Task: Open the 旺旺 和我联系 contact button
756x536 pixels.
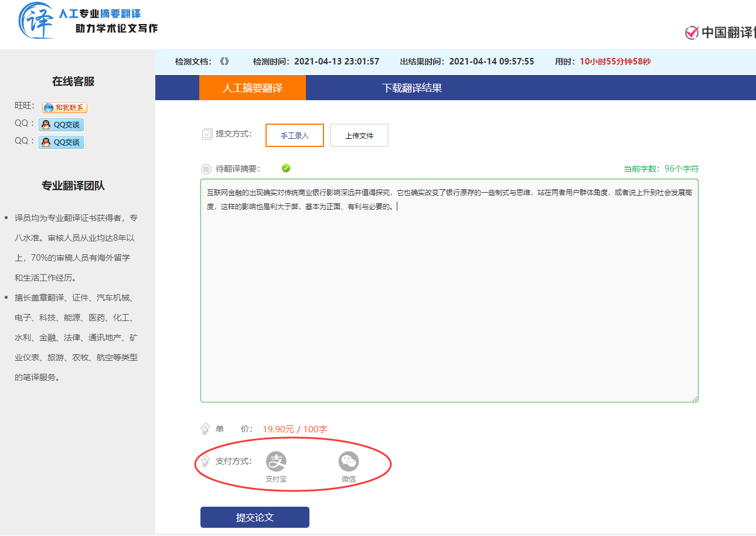Action: [64, 108]
